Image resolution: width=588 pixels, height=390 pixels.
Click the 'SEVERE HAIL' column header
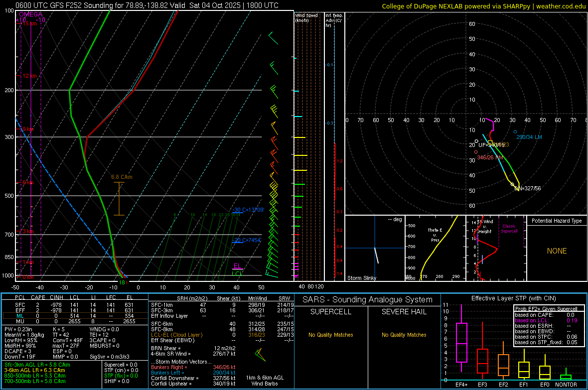point(404,312)
